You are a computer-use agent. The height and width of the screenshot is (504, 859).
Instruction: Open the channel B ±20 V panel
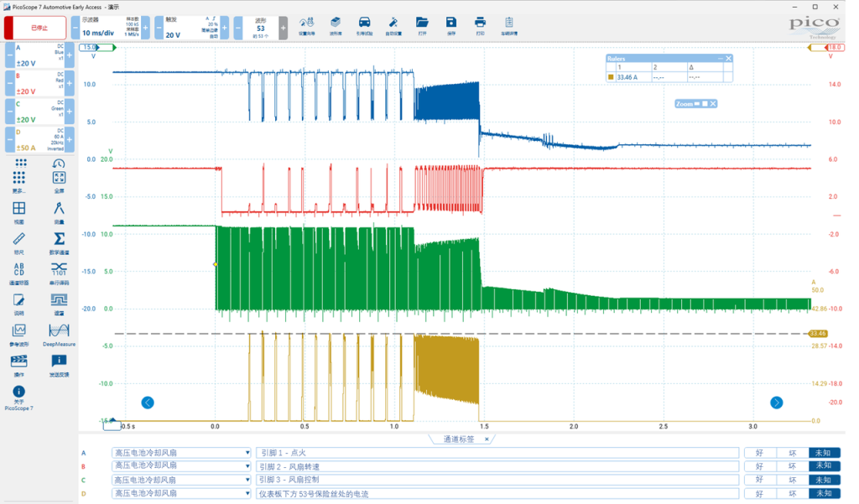(x=39, y=83)
